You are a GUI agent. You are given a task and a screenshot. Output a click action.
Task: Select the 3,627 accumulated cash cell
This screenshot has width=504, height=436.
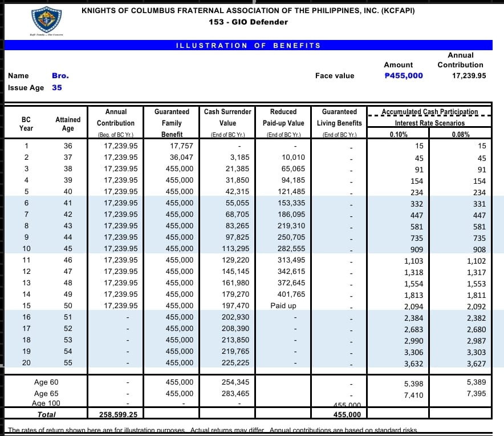(477, 364)
